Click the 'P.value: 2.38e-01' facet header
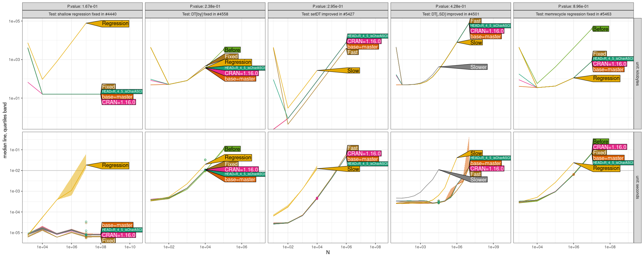Image resolution: width=644 pixels, height=258 pixels. tap(205, 6)
